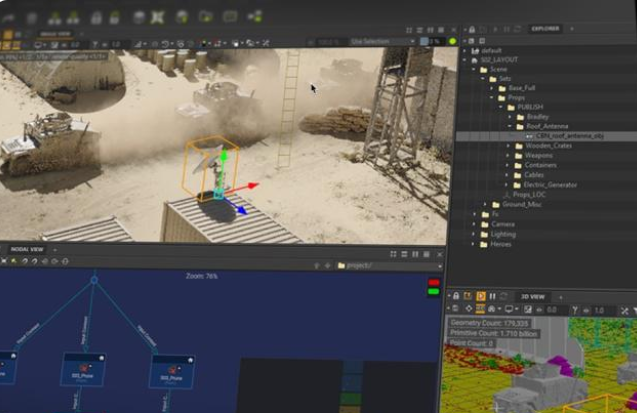
Task: Switch to the Image View tab
Action: 55,34
